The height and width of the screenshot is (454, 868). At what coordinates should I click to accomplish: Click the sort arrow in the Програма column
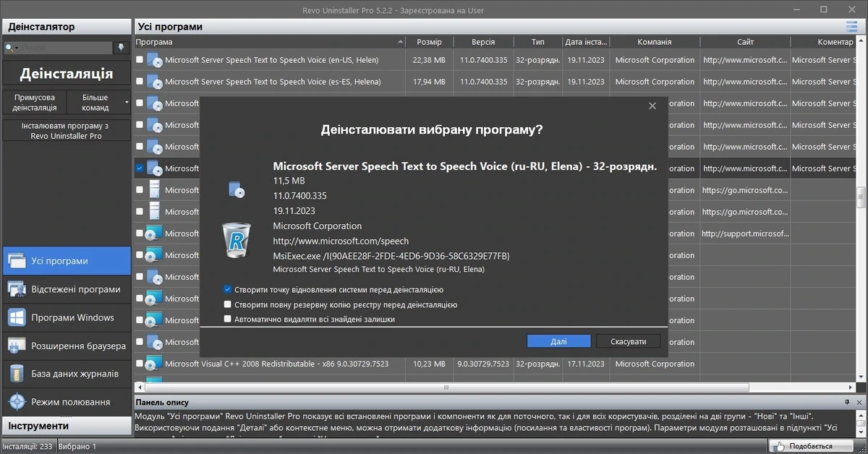[400, 42]
